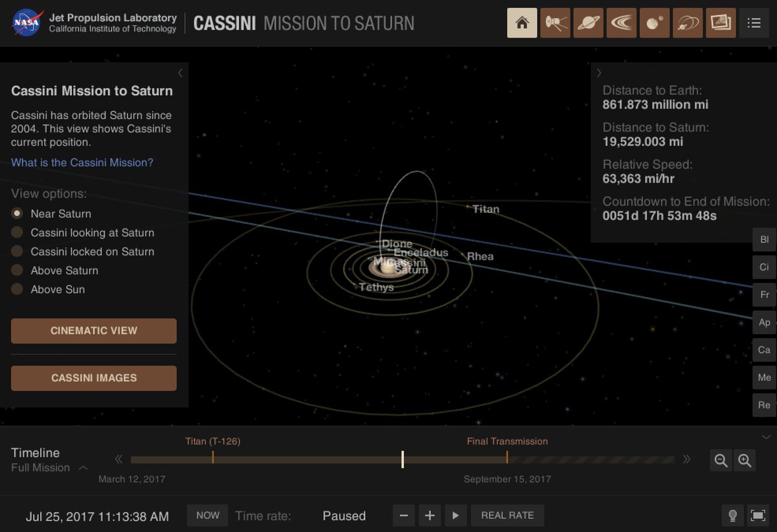Click the CINEMATIC VIEW button
The image size is (777, 532).
(94, 331)
